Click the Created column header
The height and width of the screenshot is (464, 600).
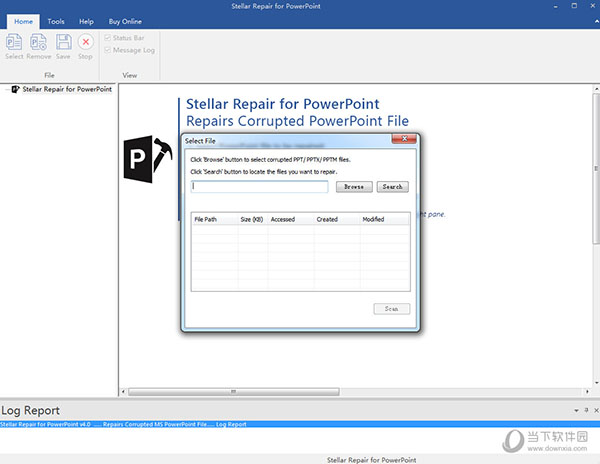click(x=337, y=219)
